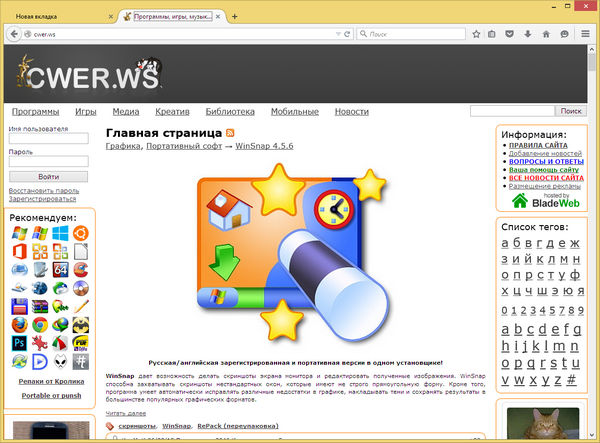Click the Имя пользователя input field
The image size is (600, 443).
click(48, 140)
